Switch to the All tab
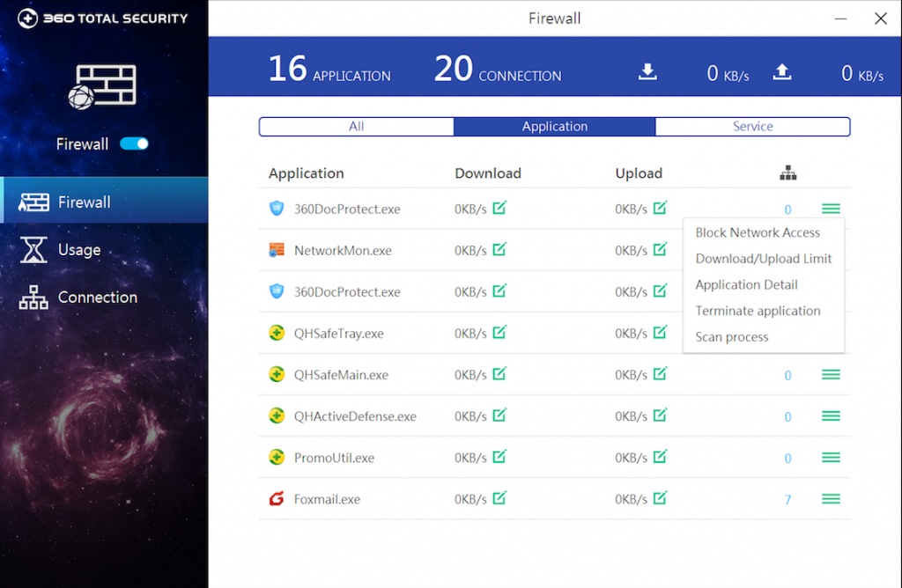 coord(356,126)
